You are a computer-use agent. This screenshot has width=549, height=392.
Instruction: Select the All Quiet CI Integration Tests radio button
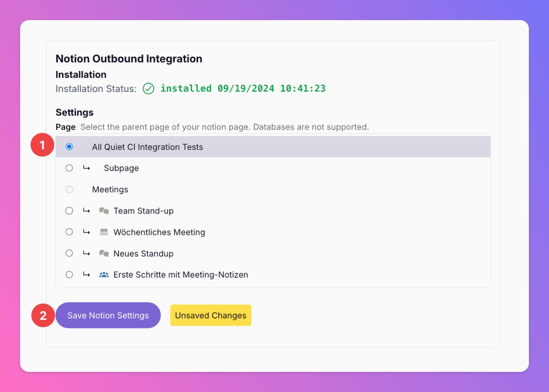click(69, 147)
